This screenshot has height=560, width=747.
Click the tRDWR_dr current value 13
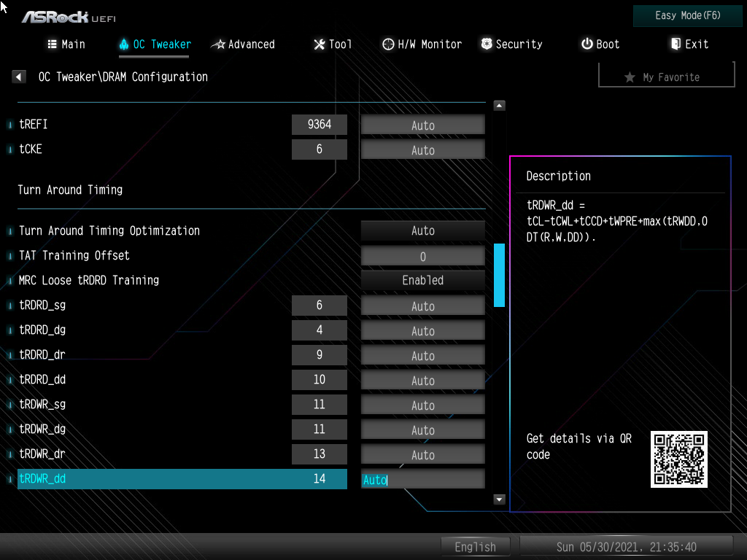point(320,454)
